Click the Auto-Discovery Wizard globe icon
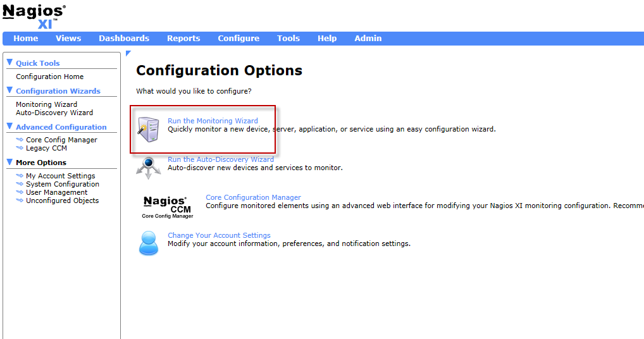Image resolution: width=644 pixels, height=339 pixels. point(148,168)
